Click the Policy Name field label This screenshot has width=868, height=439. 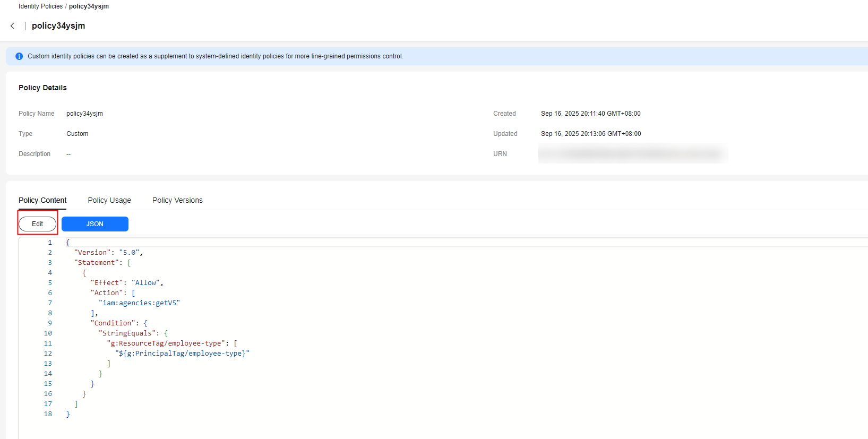click(36, 114)
